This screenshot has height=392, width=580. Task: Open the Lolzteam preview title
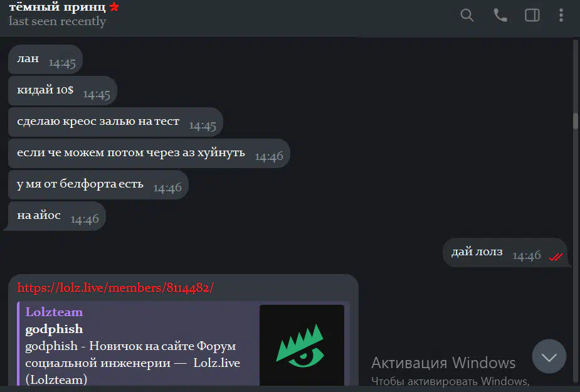click(54, 312)
